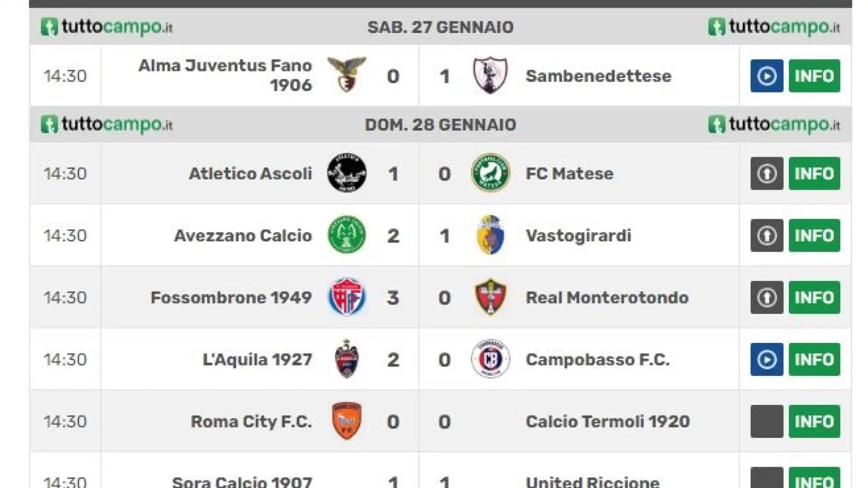
Task: Select the Vastogirardi team badge
Action: click(491, 235)
